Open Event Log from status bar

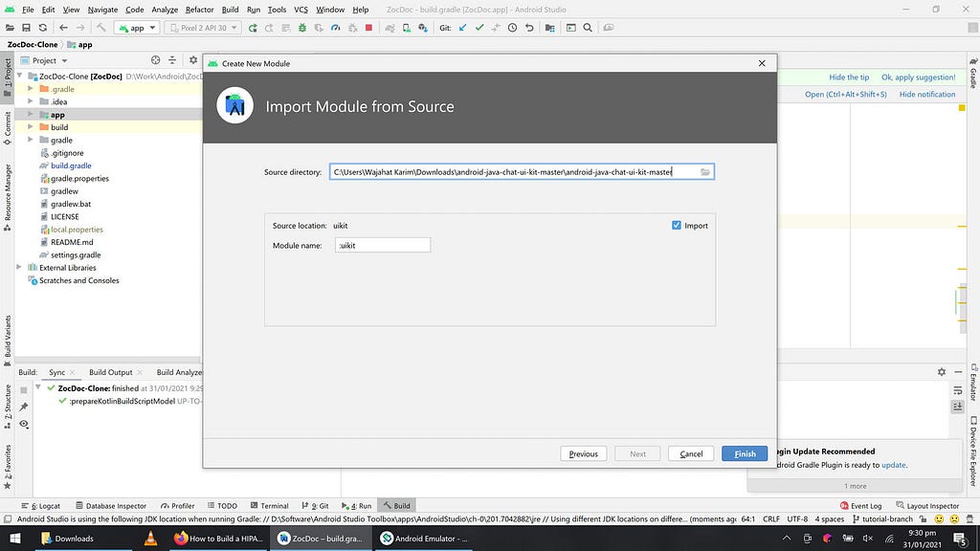click(860, 506)
